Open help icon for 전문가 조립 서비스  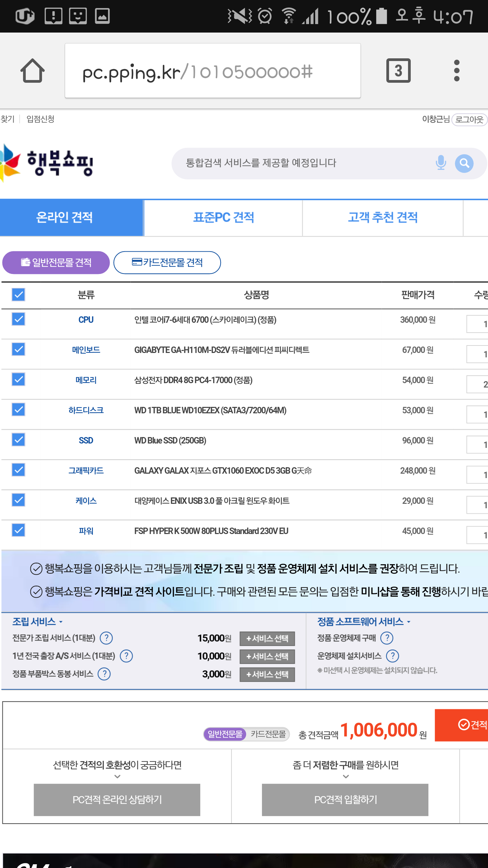[106, 638]
